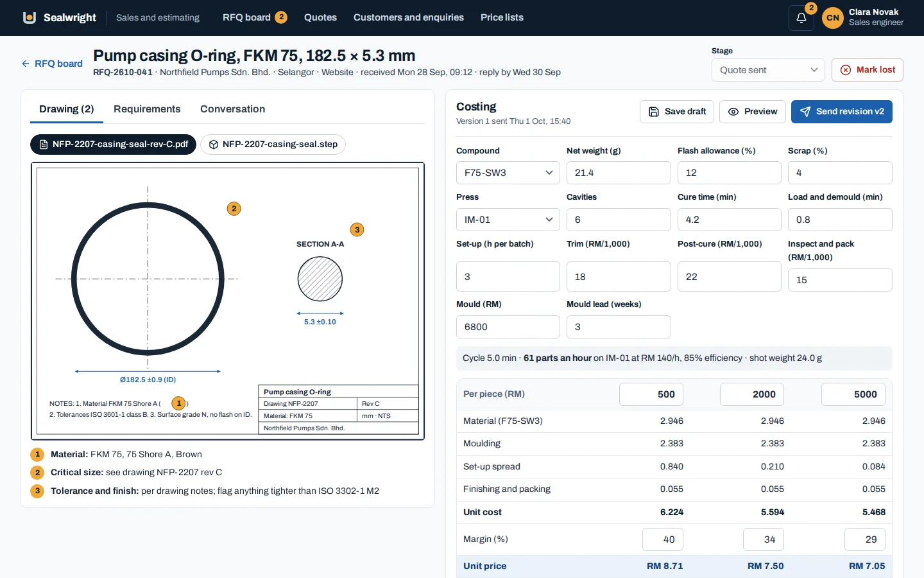Viewport: 924px width, 578px height.
Task: Open Price lists in the navigation
Action: [502, 17]
